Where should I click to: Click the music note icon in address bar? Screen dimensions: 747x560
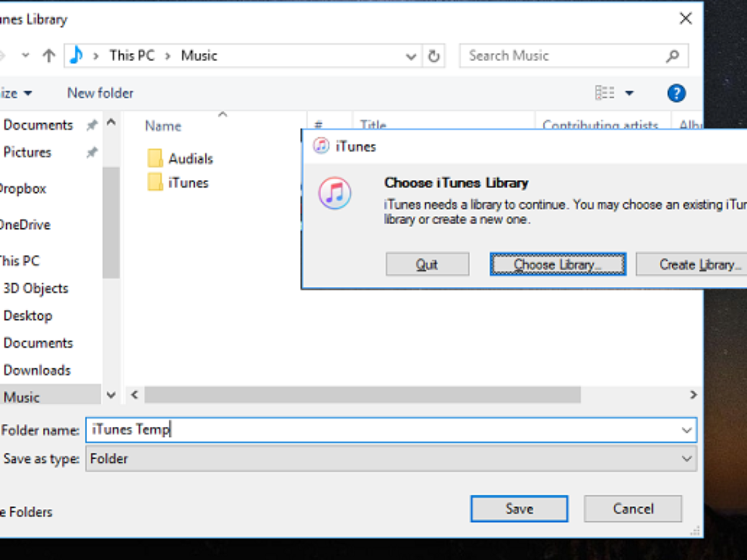[x=77, y=55]
